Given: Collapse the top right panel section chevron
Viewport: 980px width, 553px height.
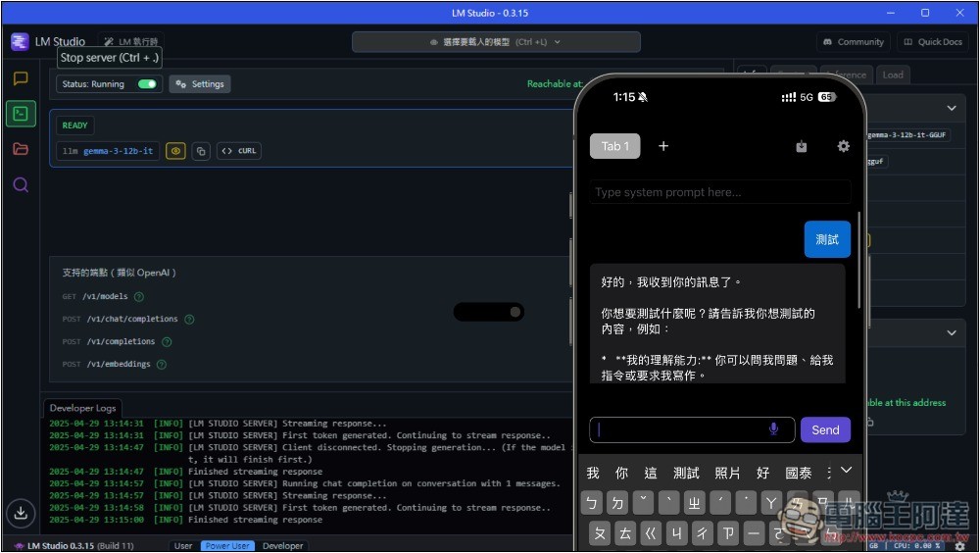Looking at the screenshot, I should coord(951,109).
